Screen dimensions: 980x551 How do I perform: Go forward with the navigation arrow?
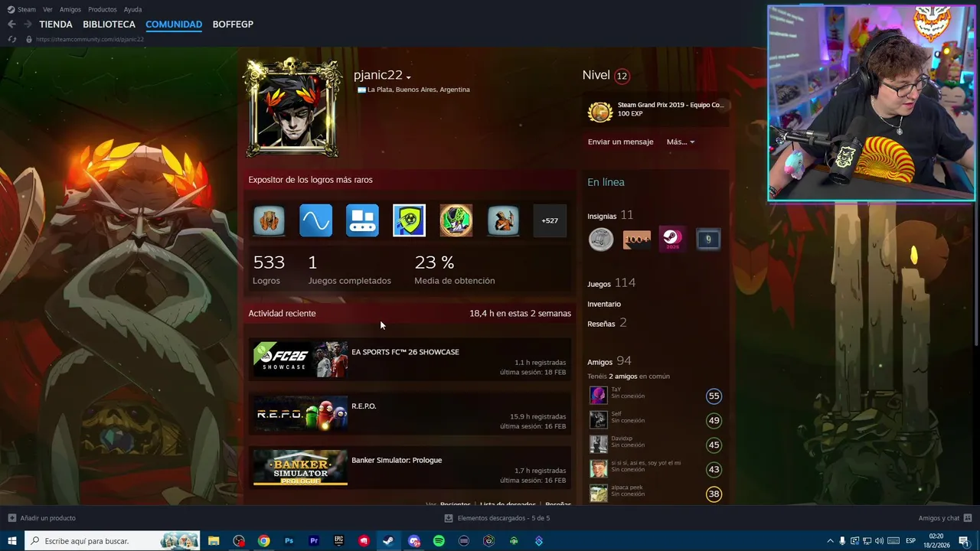[28, 24]
